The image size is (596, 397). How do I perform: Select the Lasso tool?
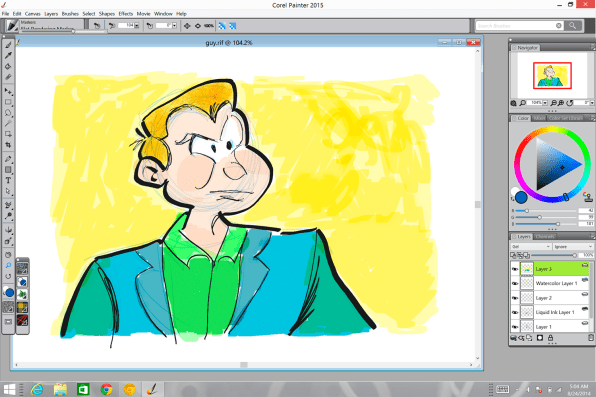[x=8, y=113]
